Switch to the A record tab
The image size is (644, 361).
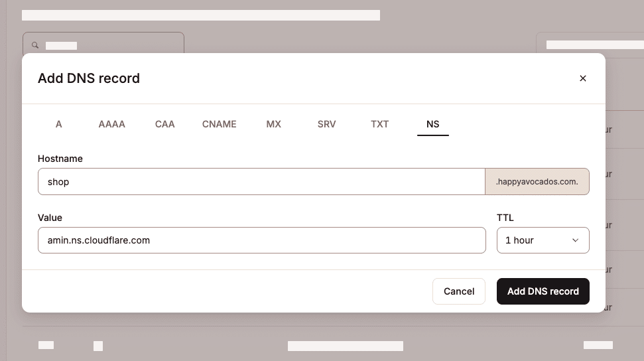coord(59,124)
